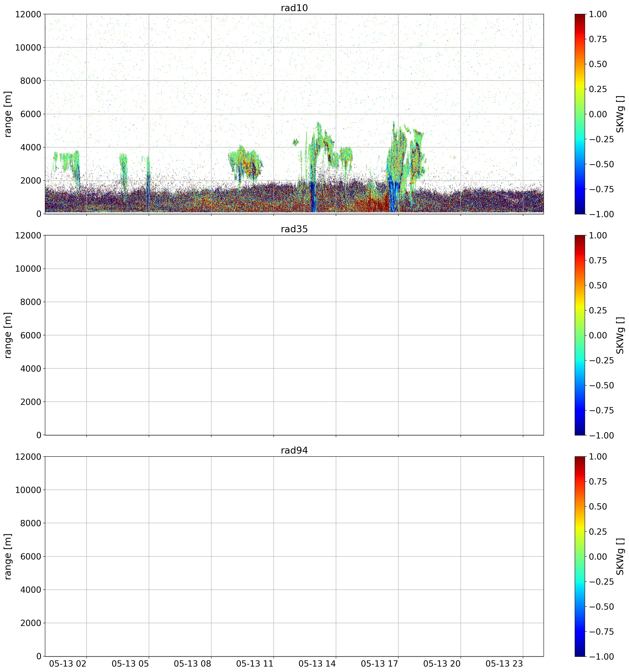629x672 pixels.
Task: Click the 0.50 tick on rad35 colorbar
Action: click(x=598, y=285)
